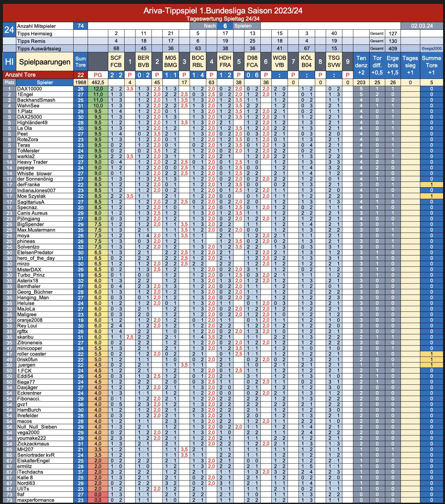This screenshot has height=504, width=445.
Task: Select player name 'WahnSee'
Action: point(28,106)
